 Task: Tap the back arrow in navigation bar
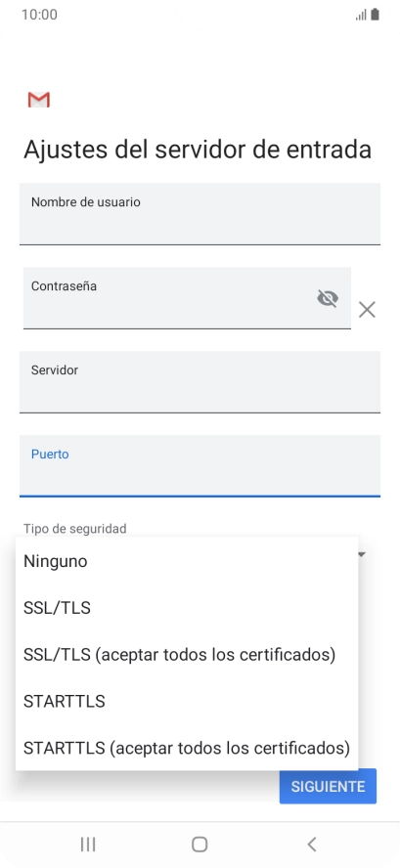311,844
